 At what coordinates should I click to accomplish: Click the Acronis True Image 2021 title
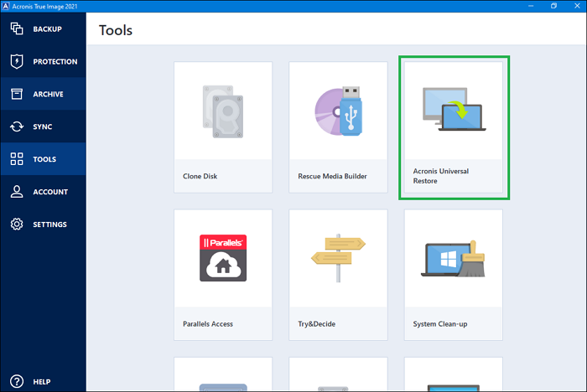(x=44, y=7)
